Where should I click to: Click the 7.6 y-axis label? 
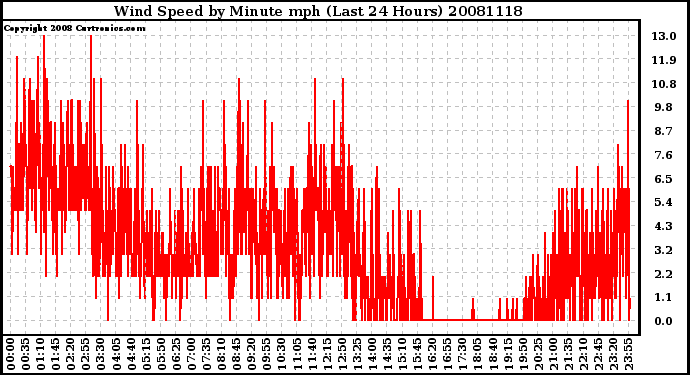pos(664,155)
